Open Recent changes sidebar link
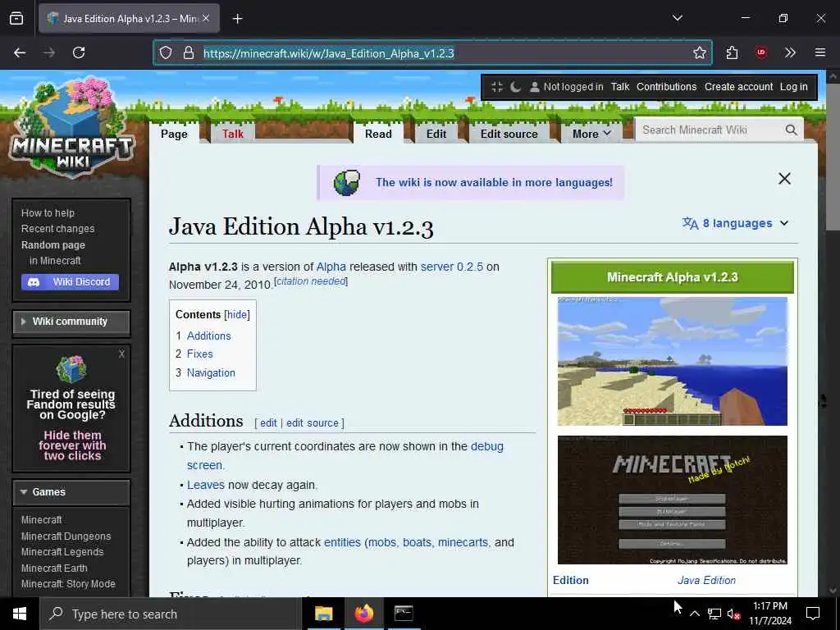 tap(58, 229)
